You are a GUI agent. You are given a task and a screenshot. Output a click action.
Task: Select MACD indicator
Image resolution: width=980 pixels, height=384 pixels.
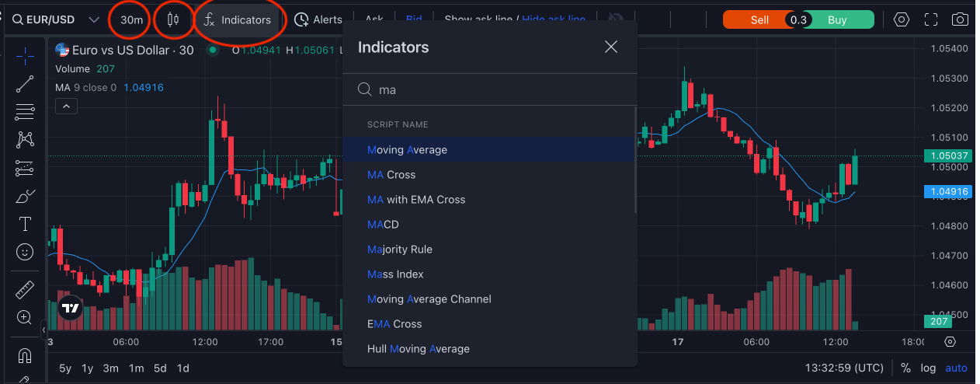(x=488, y=224)
